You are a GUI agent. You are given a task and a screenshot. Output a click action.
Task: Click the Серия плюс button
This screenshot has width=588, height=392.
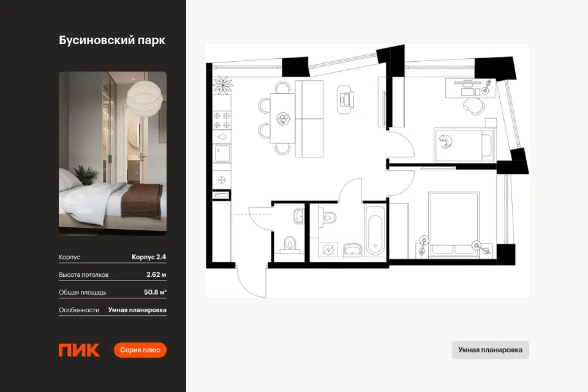[x=140, y=350]
